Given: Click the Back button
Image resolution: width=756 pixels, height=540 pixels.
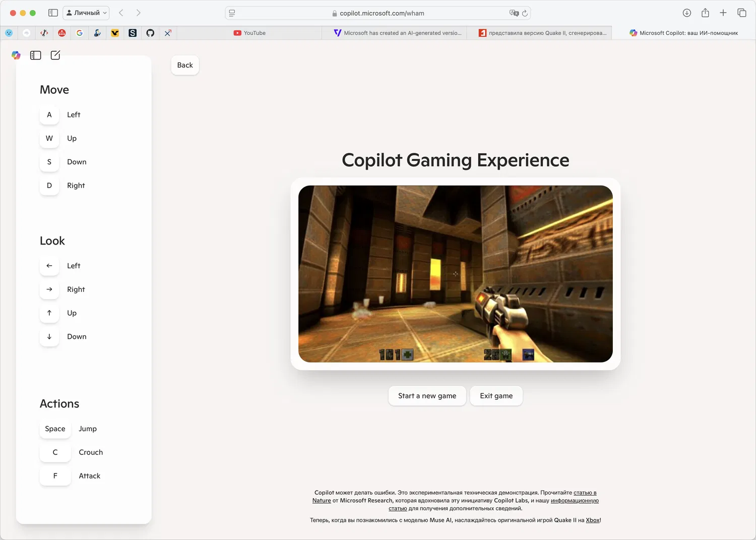Looking at the screenshot, I should pos(185,65).
